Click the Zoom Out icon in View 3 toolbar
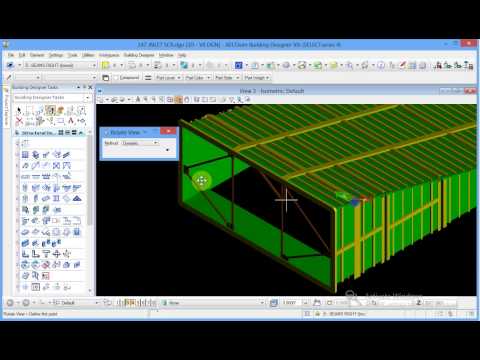Viewport: 480px width, 360px height. 154,99
